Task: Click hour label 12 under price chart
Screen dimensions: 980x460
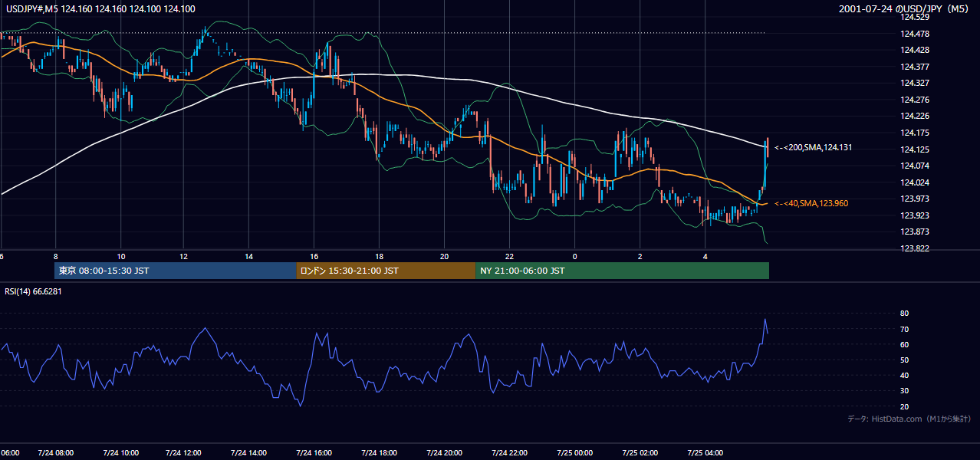Action: pos(184,257)
